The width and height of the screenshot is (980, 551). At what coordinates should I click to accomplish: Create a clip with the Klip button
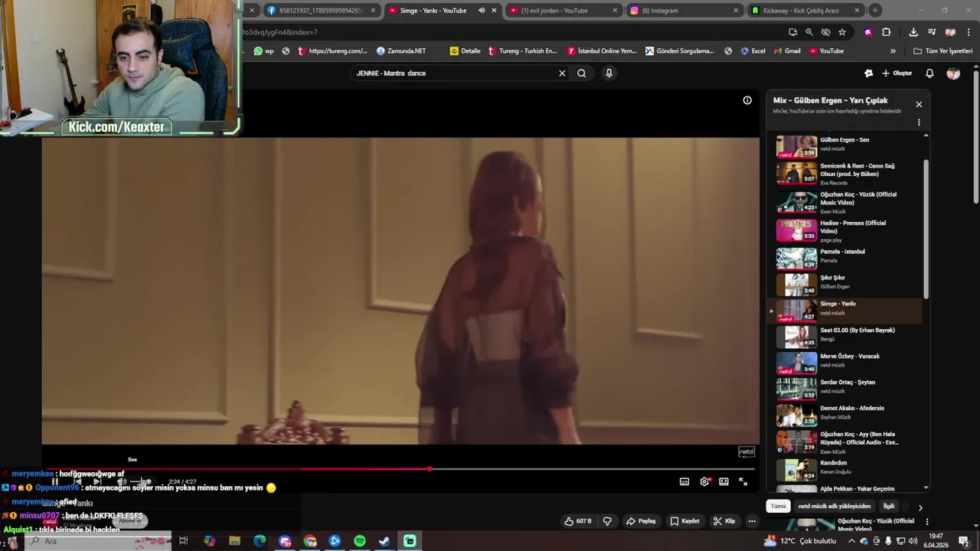[x=724, y=521]
